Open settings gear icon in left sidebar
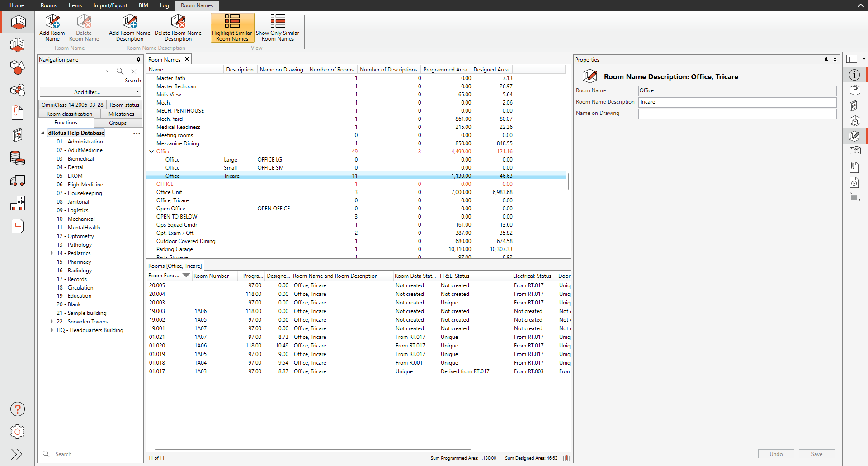Viewport: 868px width, 466px height. pyautogui.click(x=18, y=432)
